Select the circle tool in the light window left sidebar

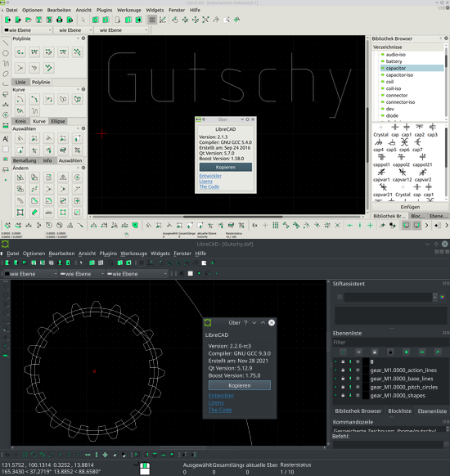pos(6,53)
